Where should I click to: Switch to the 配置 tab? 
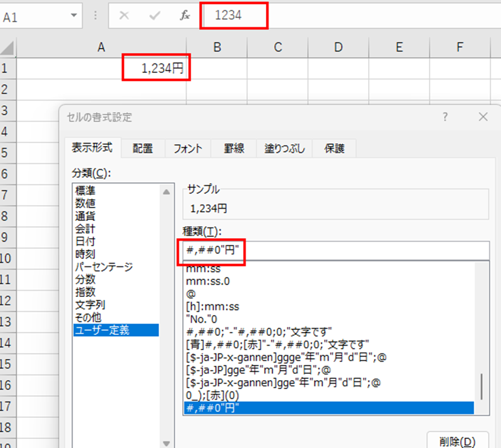coord(142,149)
